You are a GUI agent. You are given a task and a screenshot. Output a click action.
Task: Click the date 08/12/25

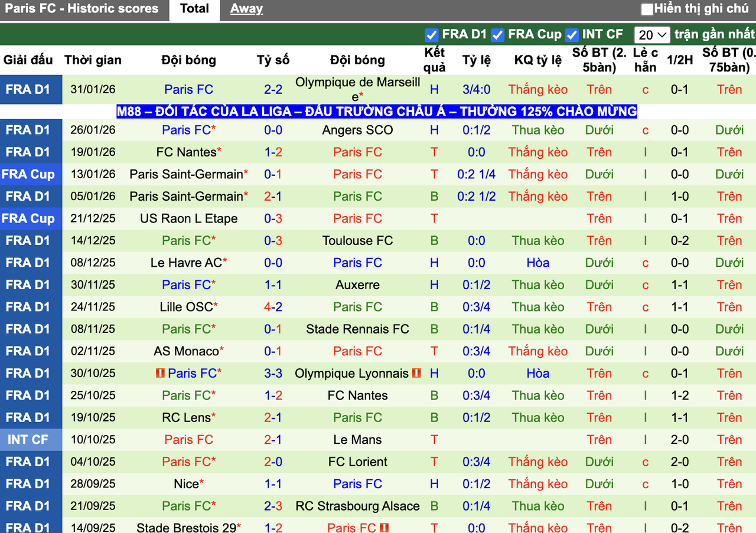pos(93,263)
